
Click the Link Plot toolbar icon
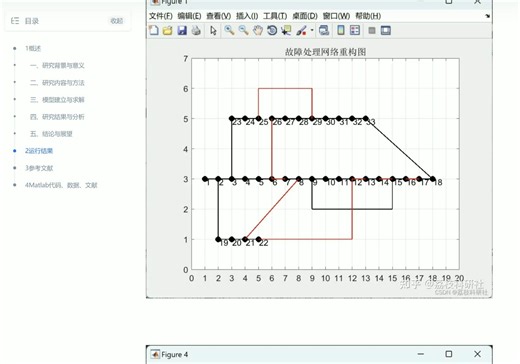coord(324,31)
